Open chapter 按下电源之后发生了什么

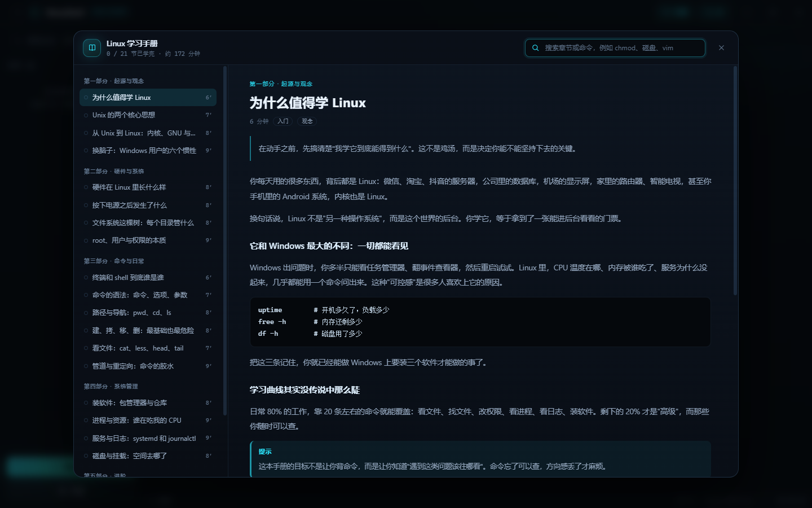148,205
